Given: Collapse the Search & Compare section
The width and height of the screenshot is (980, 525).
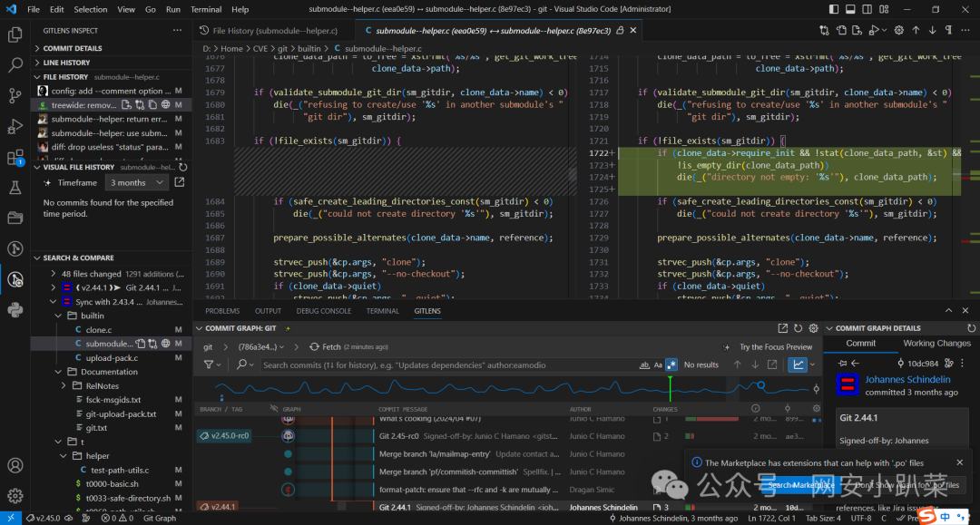Looking at the screenshot, I should tap(112, 258).
